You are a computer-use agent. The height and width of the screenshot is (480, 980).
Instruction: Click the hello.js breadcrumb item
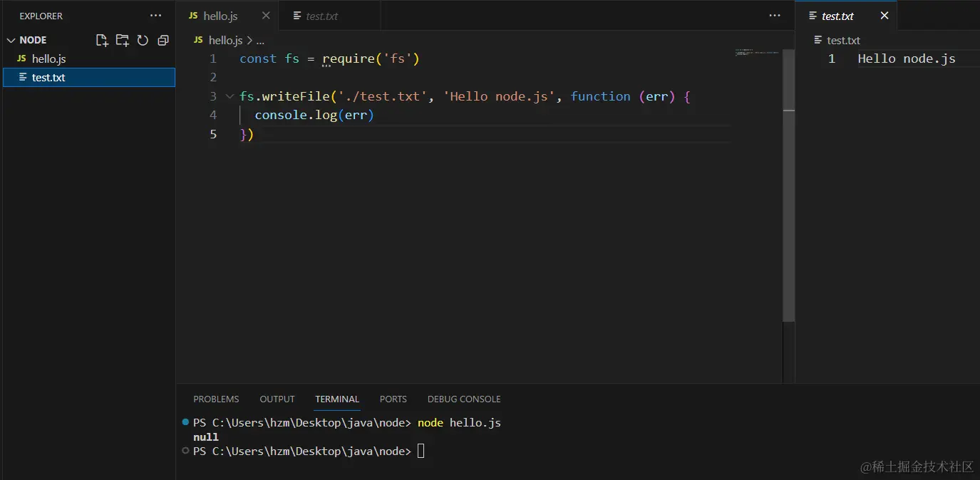coord(225,41)
